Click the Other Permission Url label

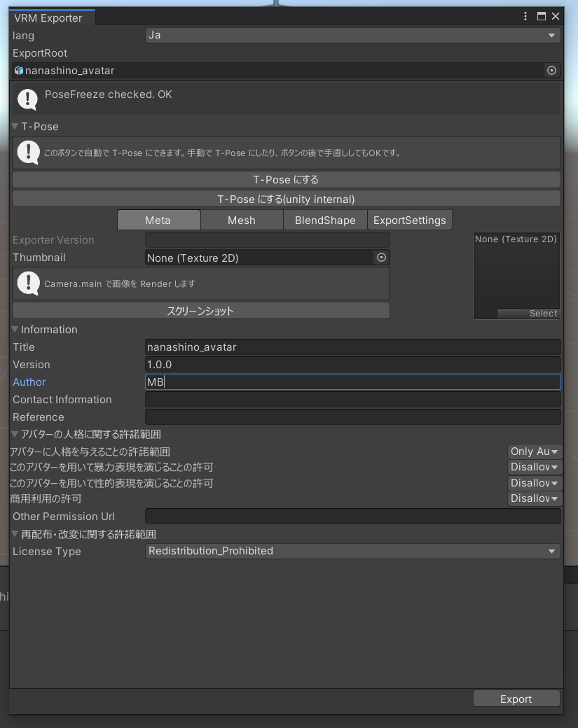[x=64, y=517]
